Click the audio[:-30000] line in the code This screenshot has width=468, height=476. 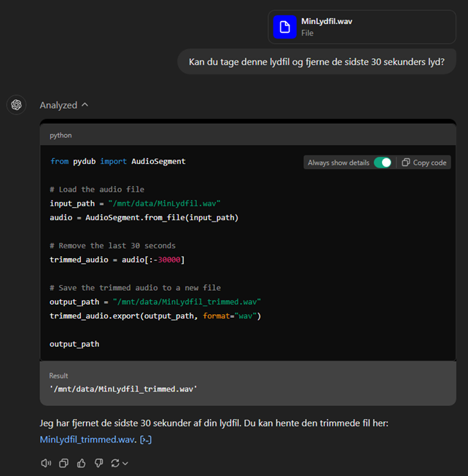click(x=117, y=260)
